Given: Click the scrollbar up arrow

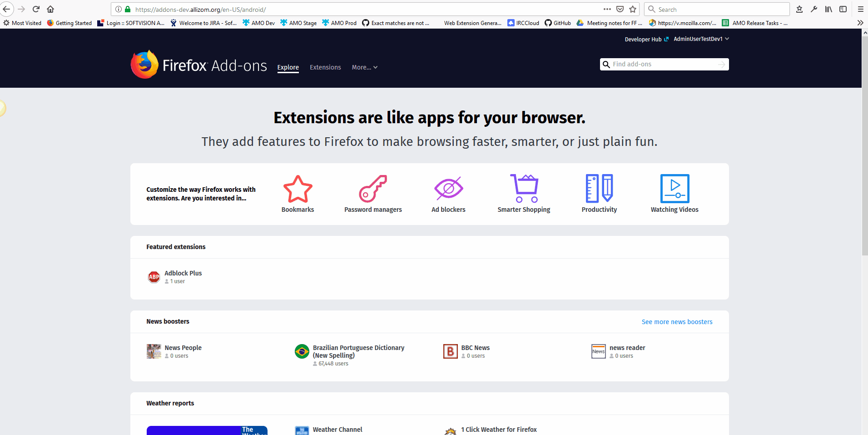Looking at the screenshot, I should (865, 33).
